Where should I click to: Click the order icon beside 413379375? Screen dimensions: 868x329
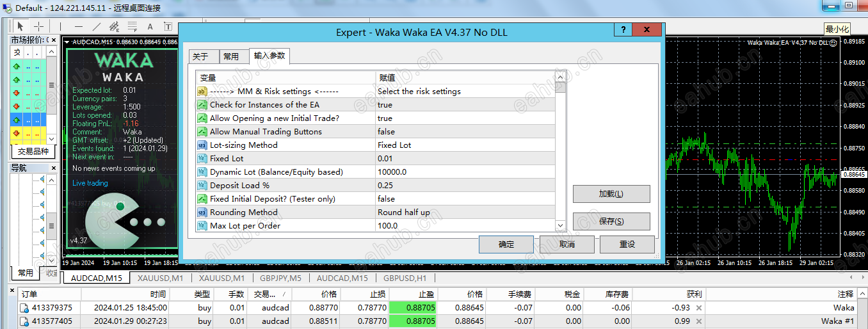24,308
